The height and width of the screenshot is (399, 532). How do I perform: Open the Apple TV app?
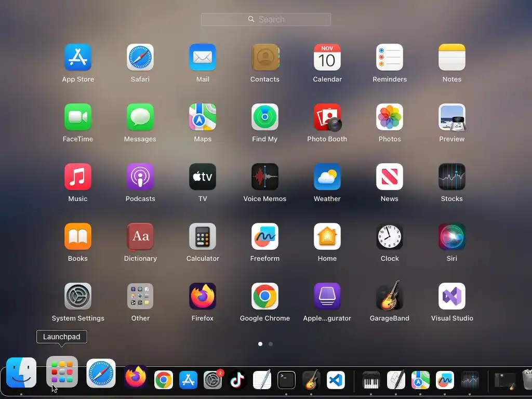pyautogui.click(x=203, y=177)
